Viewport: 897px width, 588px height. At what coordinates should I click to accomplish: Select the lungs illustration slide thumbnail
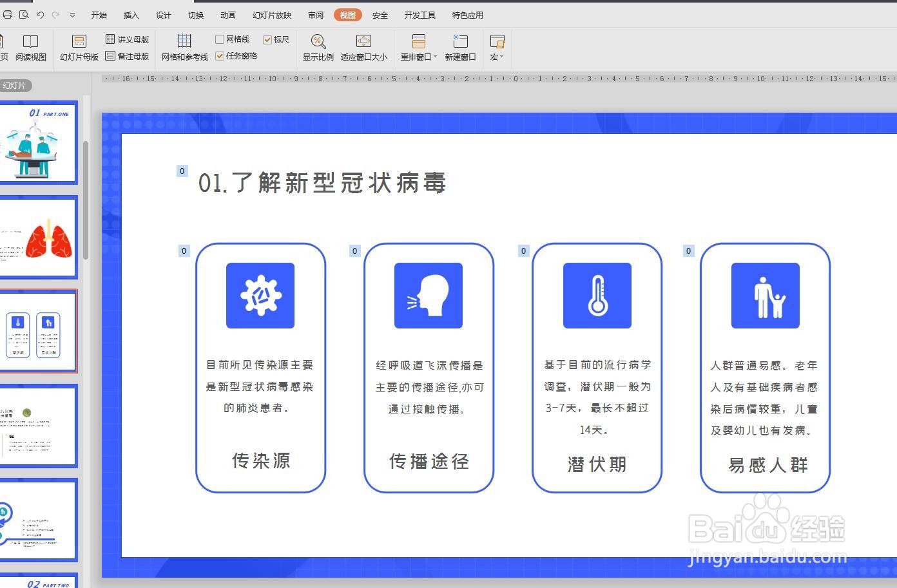pyautogui.click(x=39, y=237)
